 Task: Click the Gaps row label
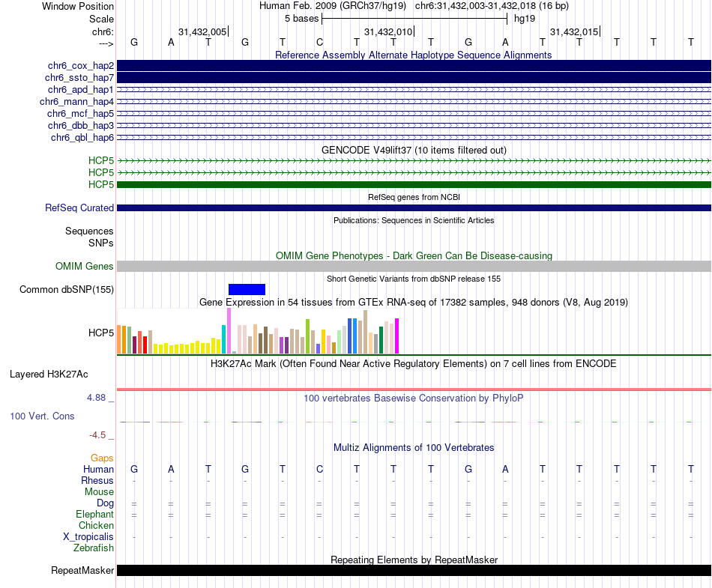click(102, 458)
